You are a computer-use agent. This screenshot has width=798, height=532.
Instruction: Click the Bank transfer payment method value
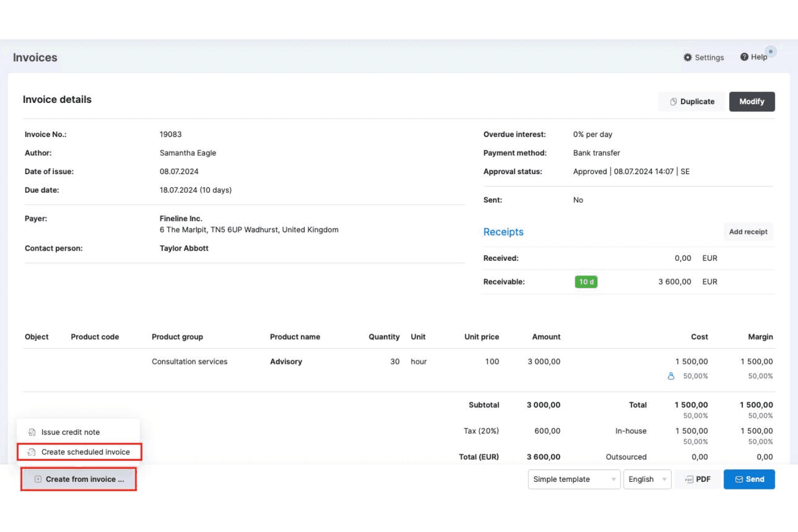596,153
